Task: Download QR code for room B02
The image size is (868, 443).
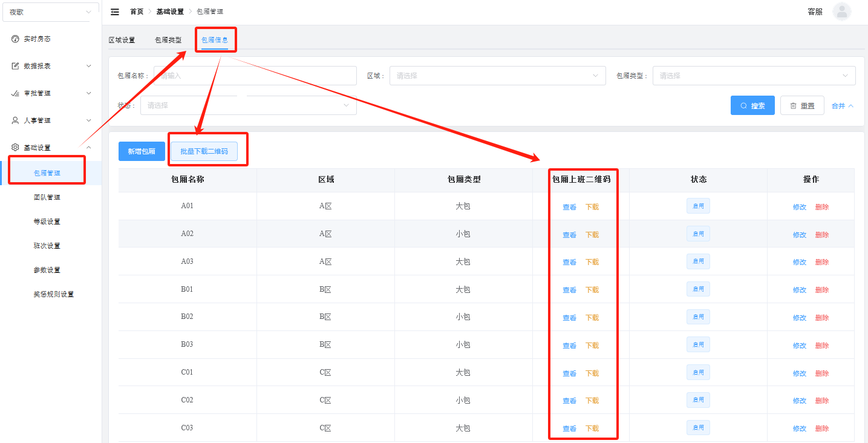Action: (x=592, y=318)
